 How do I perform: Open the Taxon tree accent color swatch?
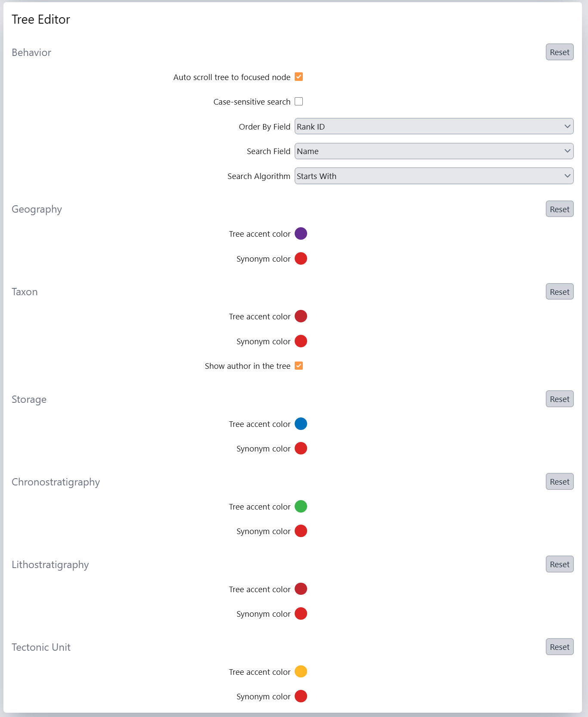point(301,316)
